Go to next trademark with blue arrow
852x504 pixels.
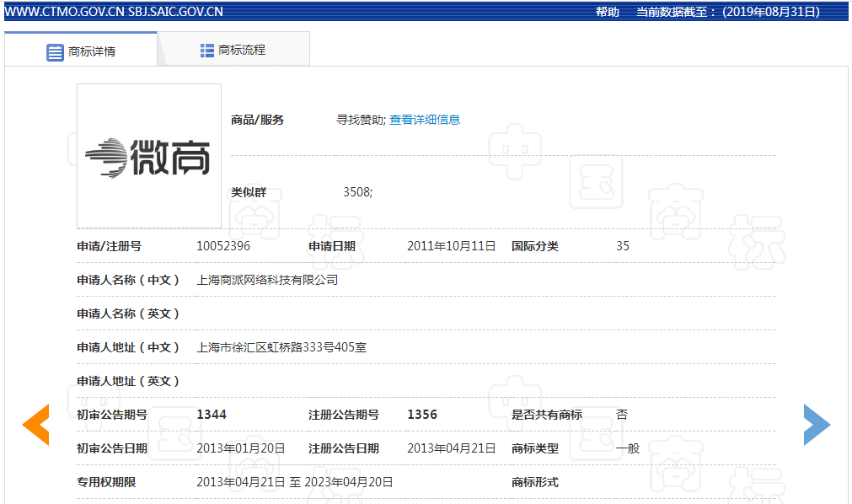817,425
